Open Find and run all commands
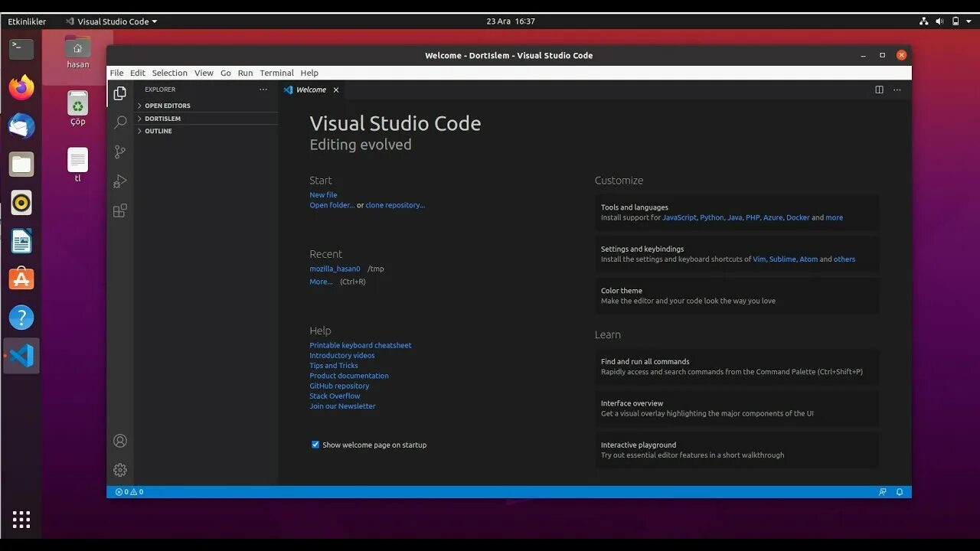This screenshot has height=551, width=980. tap(737, 367)
